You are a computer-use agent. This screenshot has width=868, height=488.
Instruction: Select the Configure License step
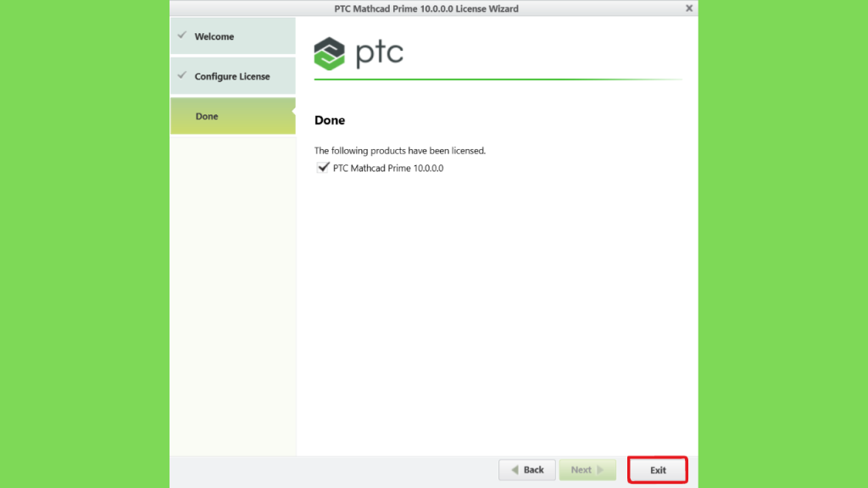pos(233,75)
